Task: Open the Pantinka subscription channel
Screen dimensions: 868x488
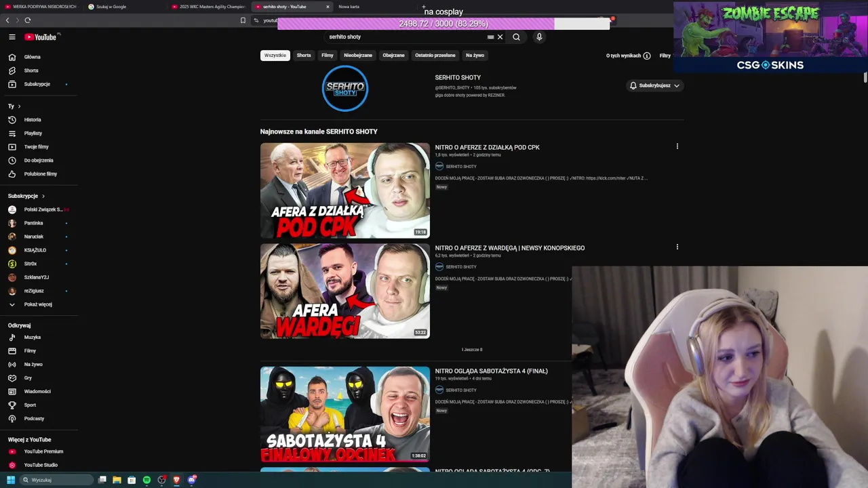Action: [x=33, y=223]
